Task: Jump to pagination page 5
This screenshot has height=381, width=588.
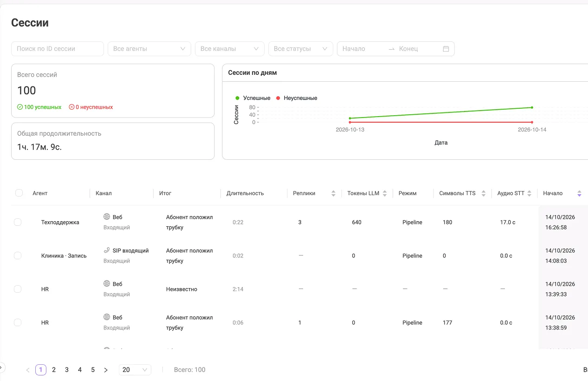Action: (x=93, y=370)
